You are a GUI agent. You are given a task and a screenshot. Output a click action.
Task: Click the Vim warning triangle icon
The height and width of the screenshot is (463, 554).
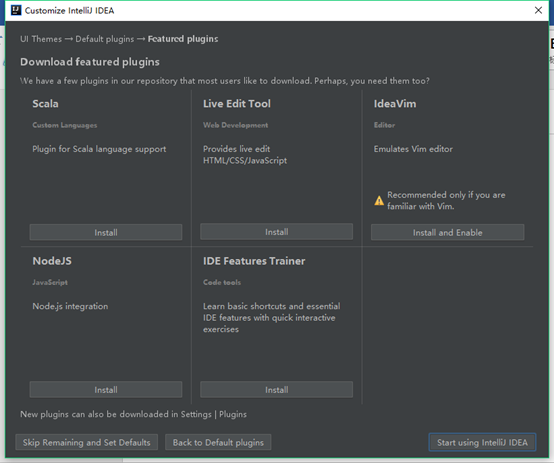tap(379, 201)
